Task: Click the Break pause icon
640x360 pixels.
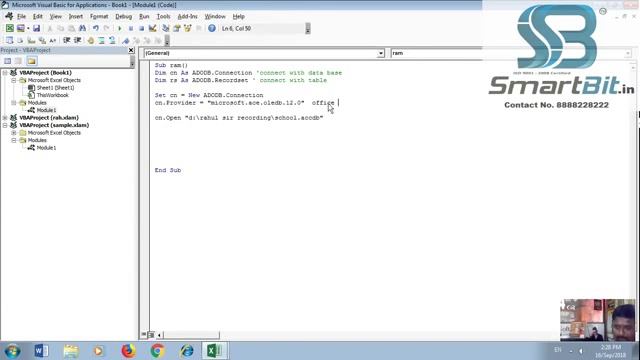Action: click(131, 28)
